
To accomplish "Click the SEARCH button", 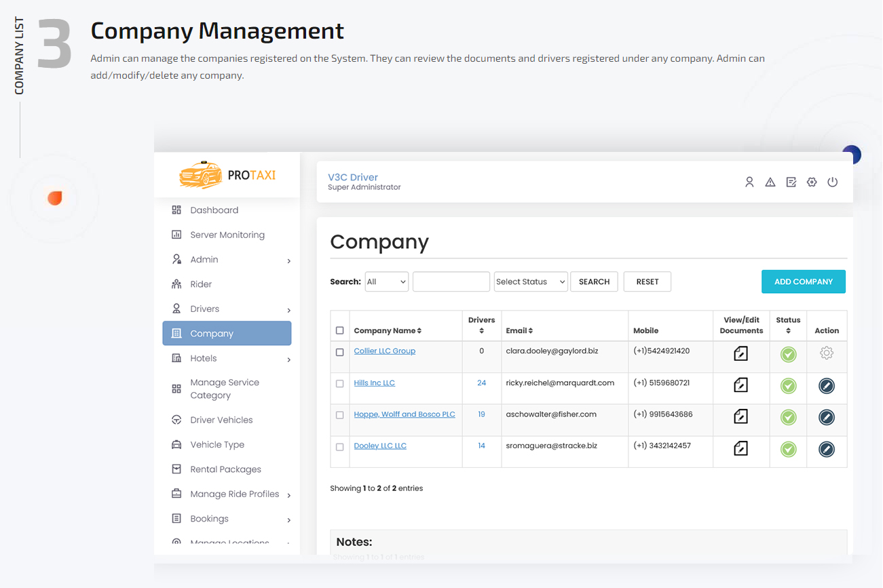I will point(594,281).
